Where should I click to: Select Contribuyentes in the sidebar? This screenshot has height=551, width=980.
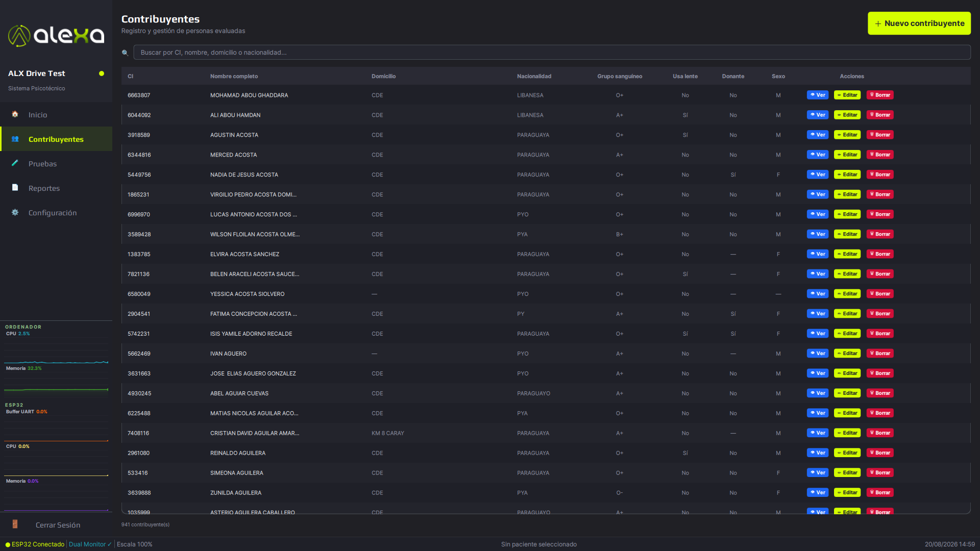56,139
